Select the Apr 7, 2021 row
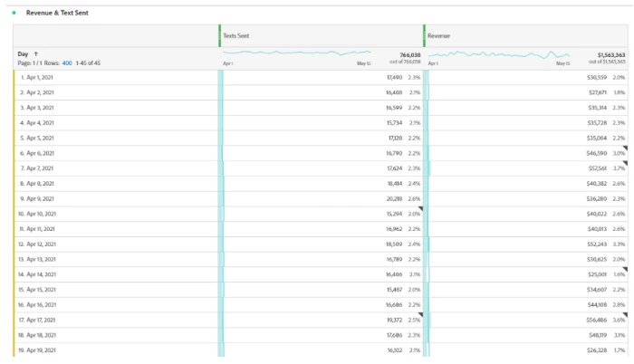634x364 pixels. click(x=321, y=168)
